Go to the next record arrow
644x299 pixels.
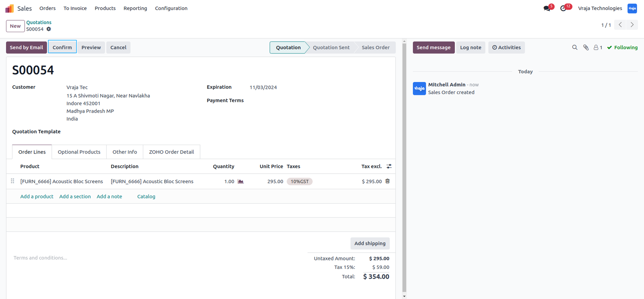point(632,25)
